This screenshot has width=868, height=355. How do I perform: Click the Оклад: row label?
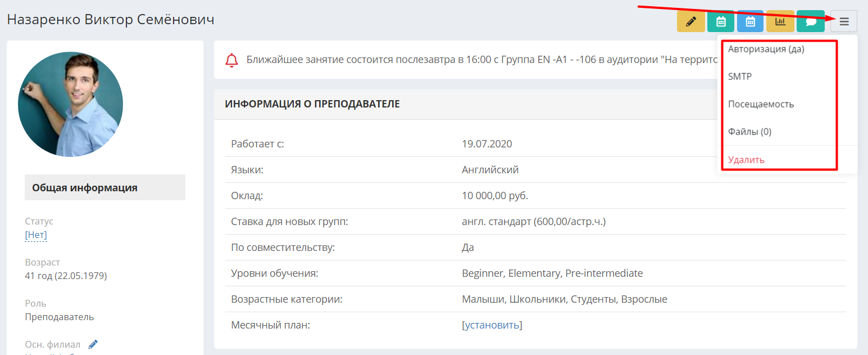(x=247, y=196)
